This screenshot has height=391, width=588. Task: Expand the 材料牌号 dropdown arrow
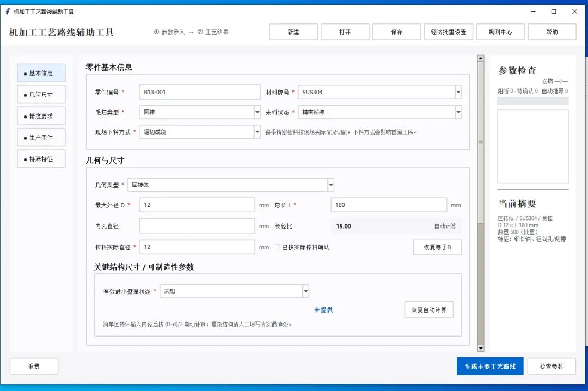click(458, 92)
